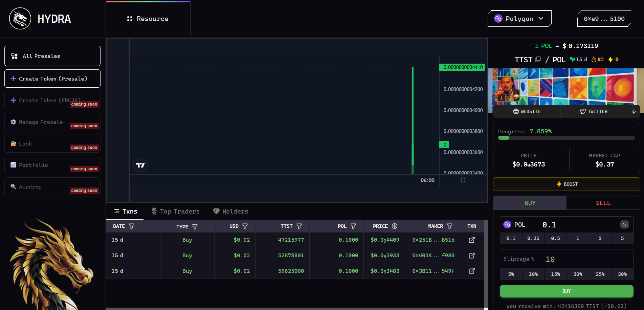The image size is (644, 310).
Task: Click the fire rank #2 badge
Action: (598, 60)
